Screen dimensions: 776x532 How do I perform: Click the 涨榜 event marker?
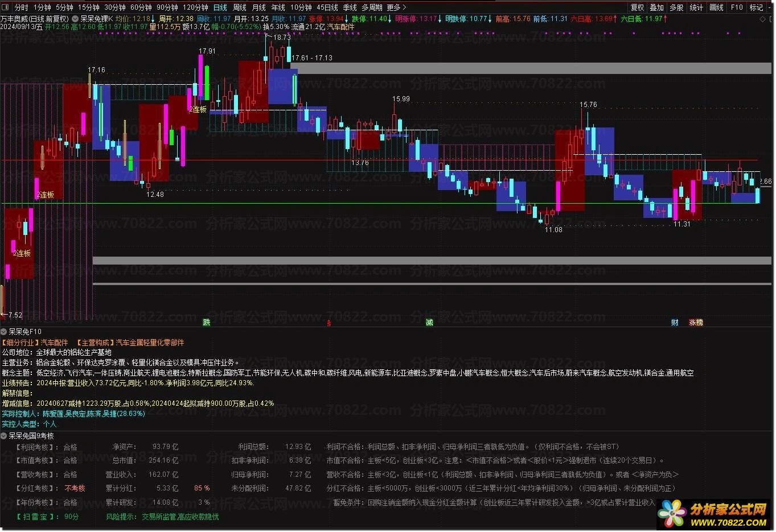coord(696,323)
